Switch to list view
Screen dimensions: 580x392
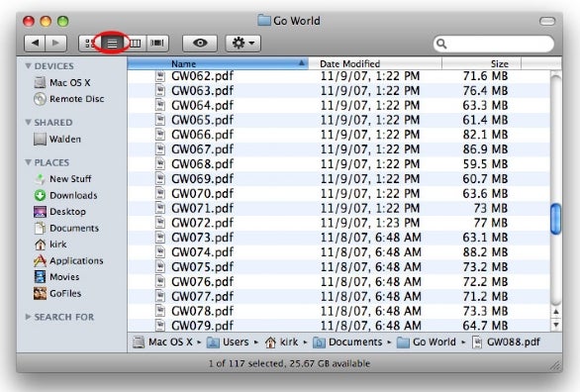[112, 44]
